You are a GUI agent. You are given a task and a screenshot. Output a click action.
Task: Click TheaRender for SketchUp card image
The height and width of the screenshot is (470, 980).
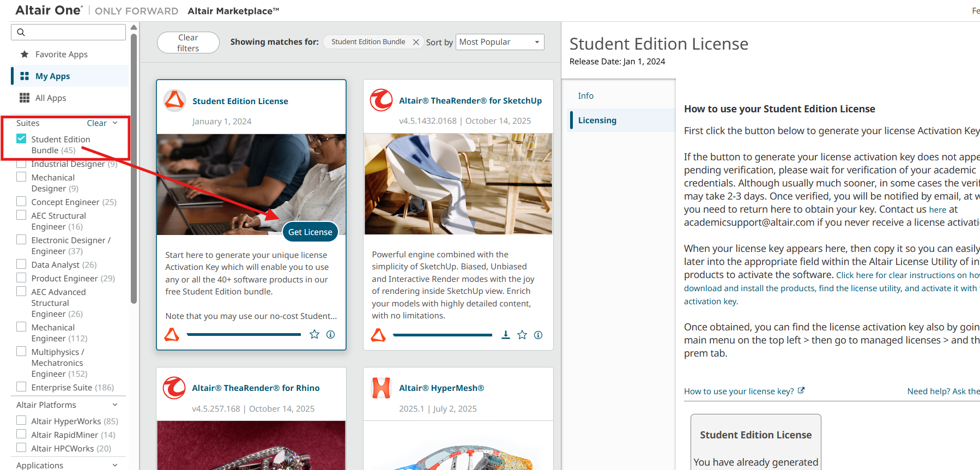[x=458, y=184]
